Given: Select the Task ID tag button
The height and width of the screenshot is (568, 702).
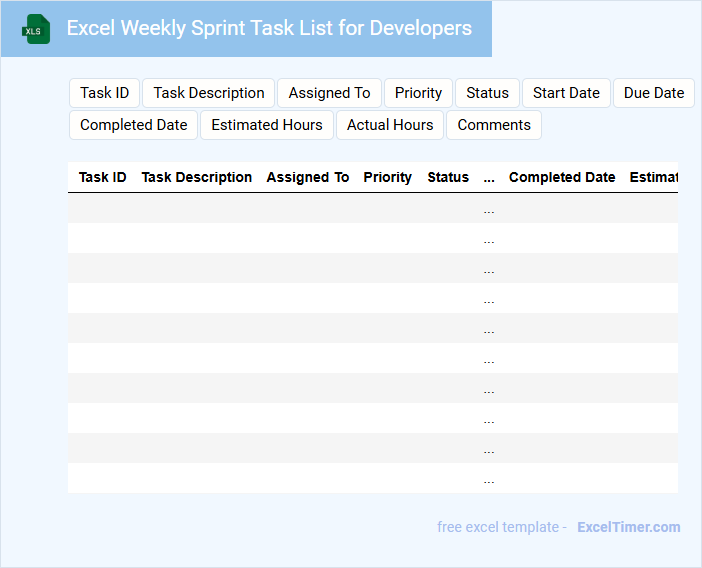Looking at the screenshot, I should click(x=105, y=93).
